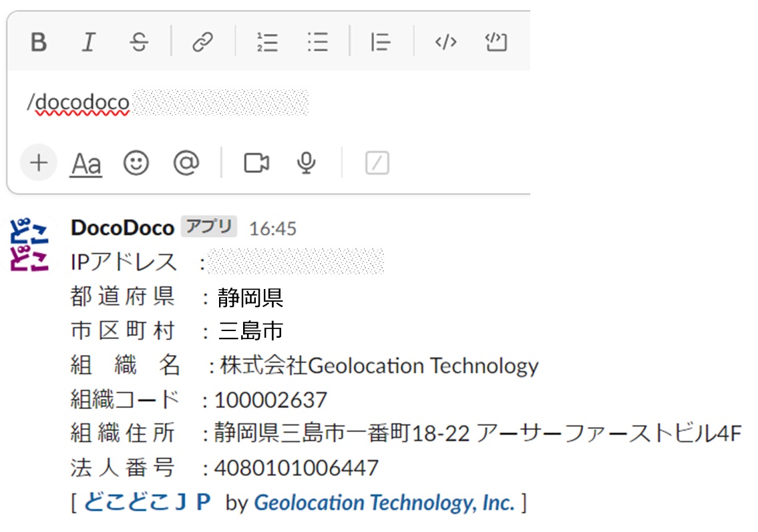Screen dimensions: 758x532
Task: Open attachments with the plus button
Action: point(38,162)
